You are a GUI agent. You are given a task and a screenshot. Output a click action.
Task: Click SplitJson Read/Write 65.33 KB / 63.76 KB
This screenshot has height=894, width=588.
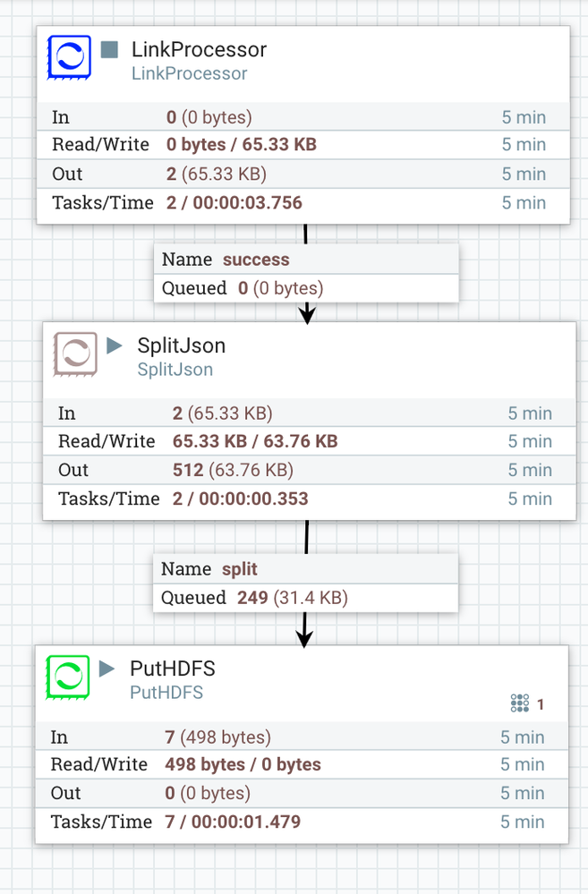point(255,441)
